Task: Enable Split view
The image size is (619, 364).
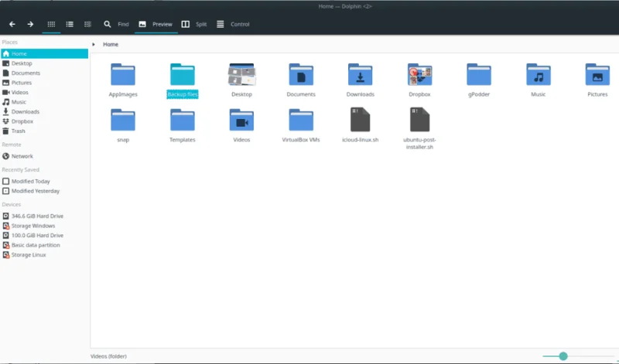Action: coord(194,24)
